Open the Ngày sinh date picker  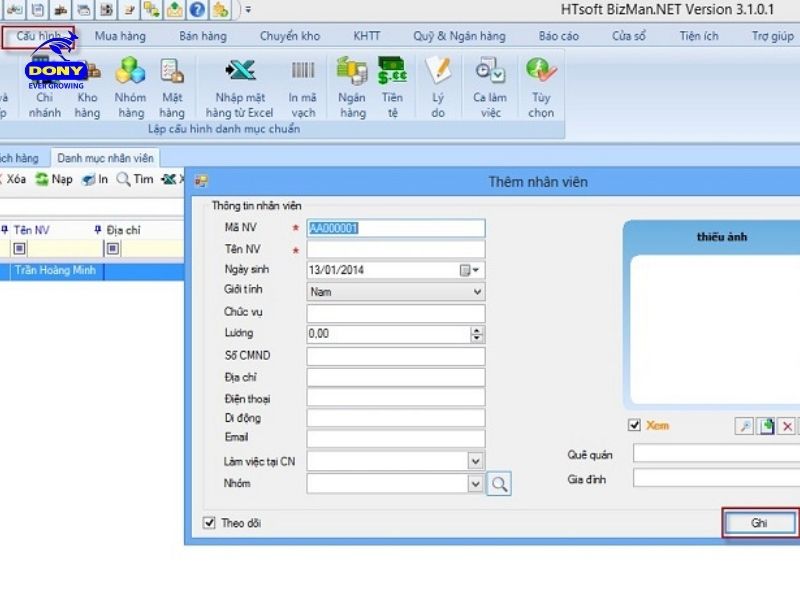(470, 270)
